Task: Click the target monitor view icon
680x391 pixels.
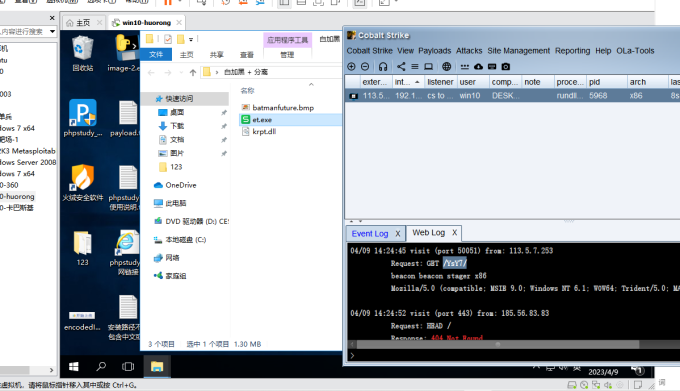Action: click(x=428, y=67)
